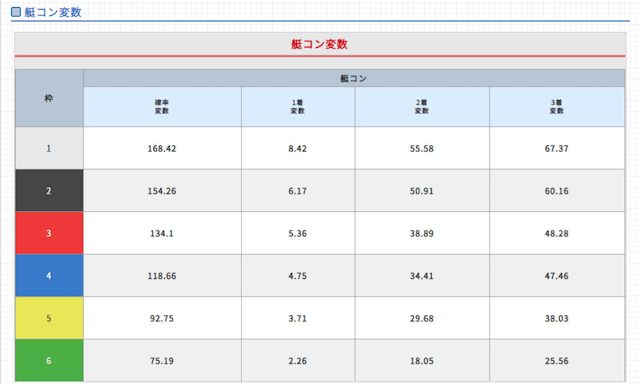
Task: Click the 2着変数 column header
Action: [422, 107]
